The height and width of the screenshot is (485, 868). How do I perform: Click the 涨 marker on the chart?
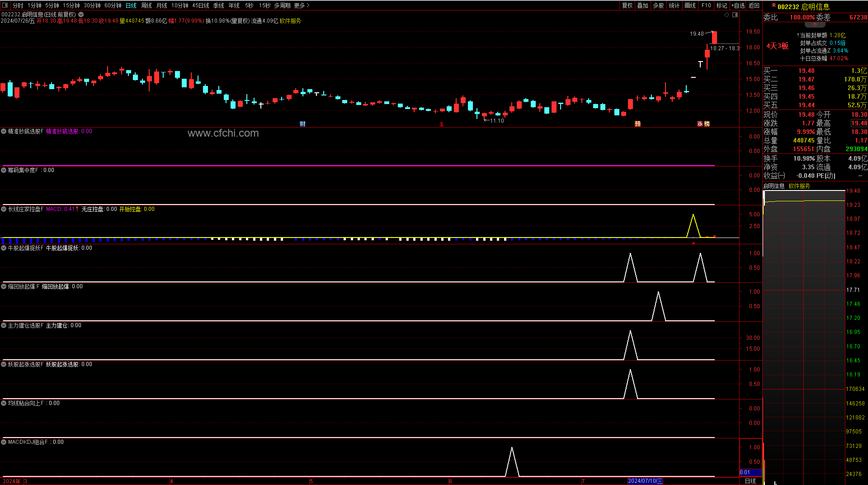tap(700, 124)
